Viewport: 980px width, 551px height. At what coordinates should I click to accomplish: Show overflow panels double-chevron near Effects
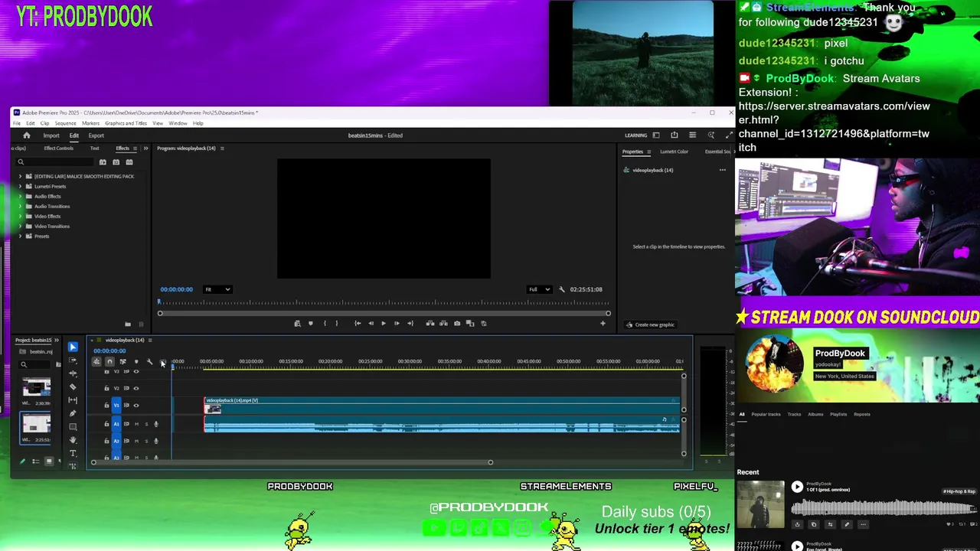coord(145,148)
